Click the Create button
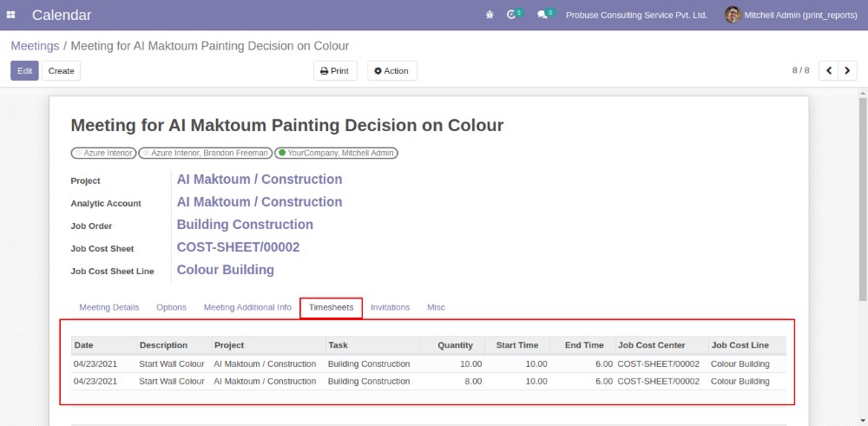The width and height of the screenshot is (868, 426). click(x=61, y=71)
